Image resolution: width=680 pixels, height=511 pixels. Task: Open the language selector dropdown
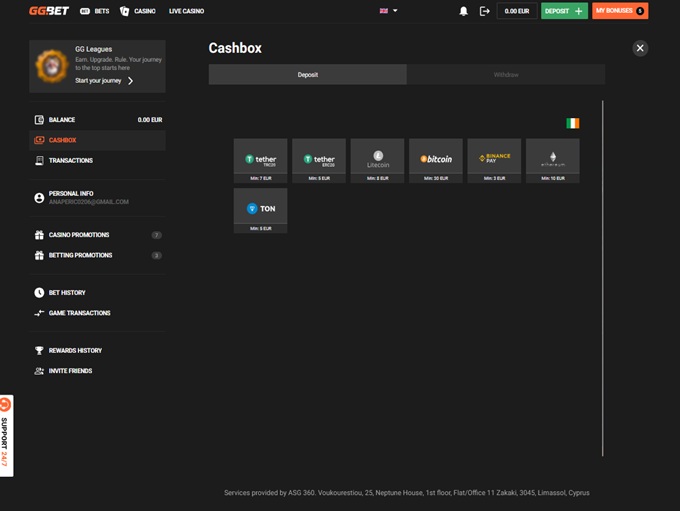(x=388, y=11)
